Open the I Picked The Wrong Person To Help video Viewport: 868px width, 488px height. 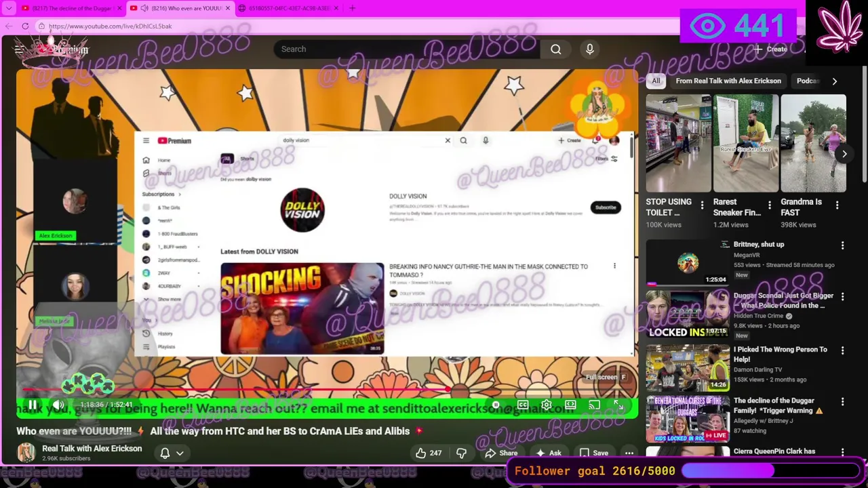coord(781,354)
